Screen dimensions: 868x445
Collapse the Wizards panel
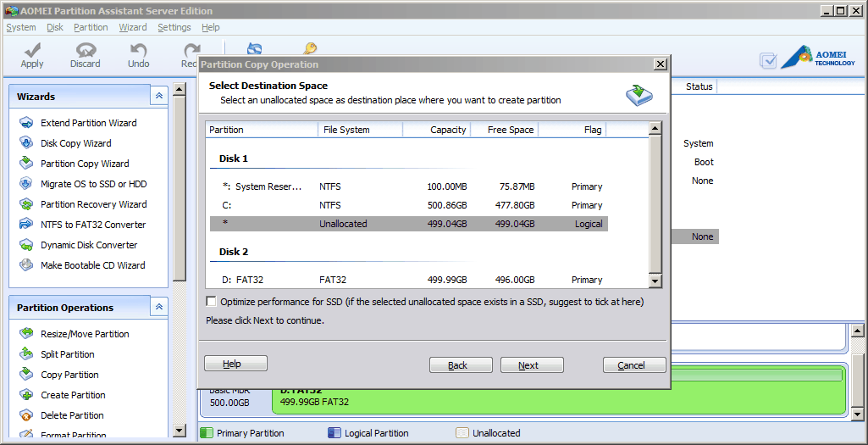coord(159,96)
